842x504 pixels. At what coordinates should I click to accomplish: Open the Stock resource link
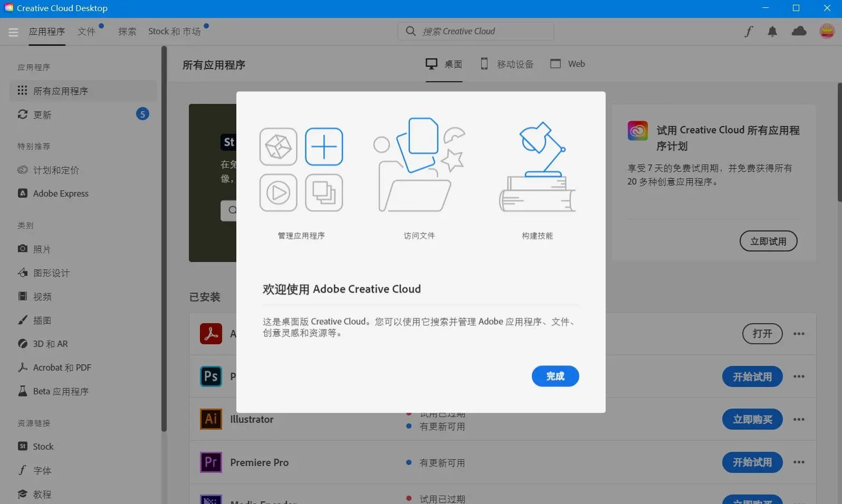pos(83,447)
